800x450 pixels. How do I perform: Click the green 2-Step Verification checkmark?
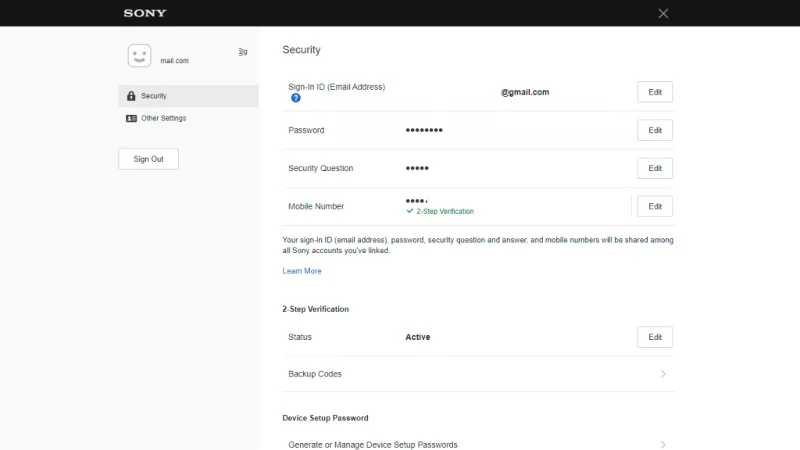pos(410,211)
